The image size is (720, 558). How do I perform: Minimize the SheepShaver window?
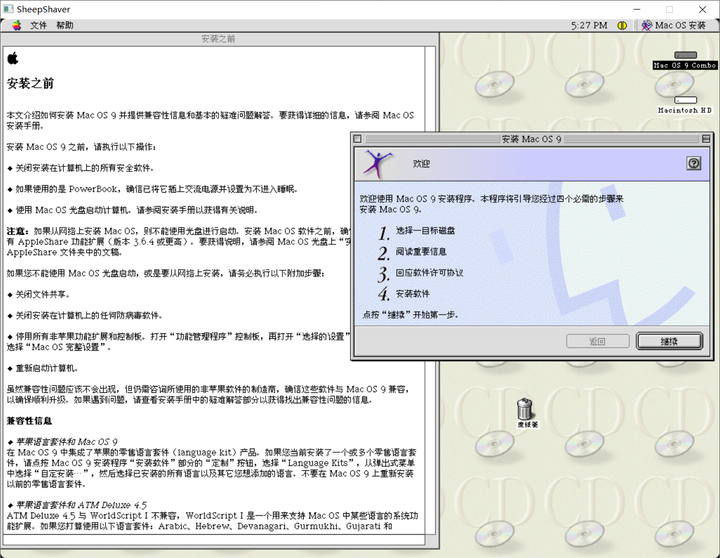pyautogui.click(x=637, y=9)
